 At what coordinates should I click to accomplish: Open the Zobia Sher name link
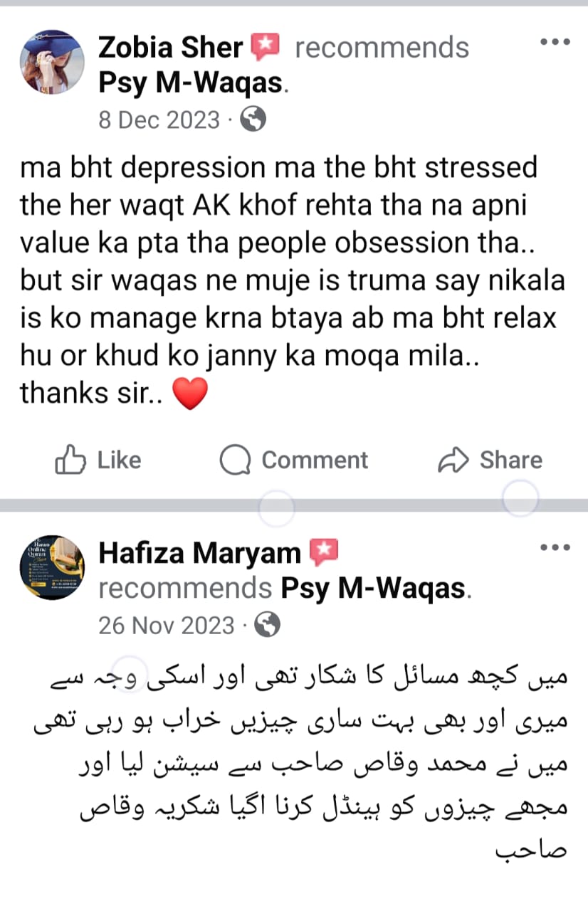click(171, 48)
